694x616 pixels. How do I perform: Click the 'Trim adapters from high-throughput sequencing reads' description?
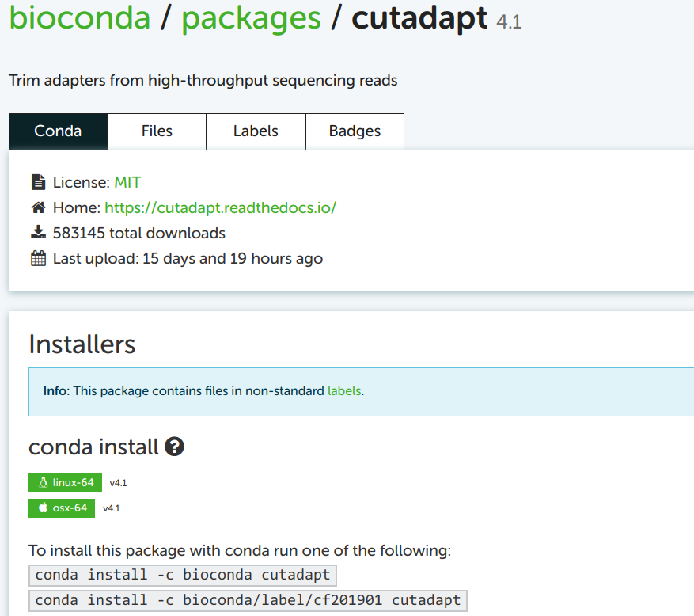click(x=203, y=81)
